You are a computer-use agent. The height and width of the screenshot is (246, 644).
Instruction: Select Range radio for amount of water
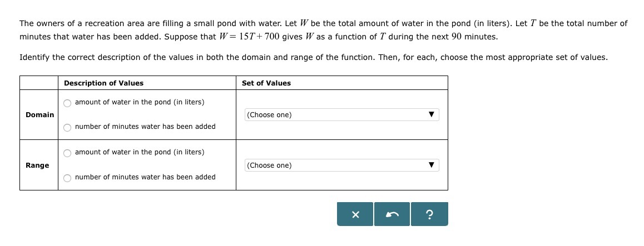coord(67,153)
